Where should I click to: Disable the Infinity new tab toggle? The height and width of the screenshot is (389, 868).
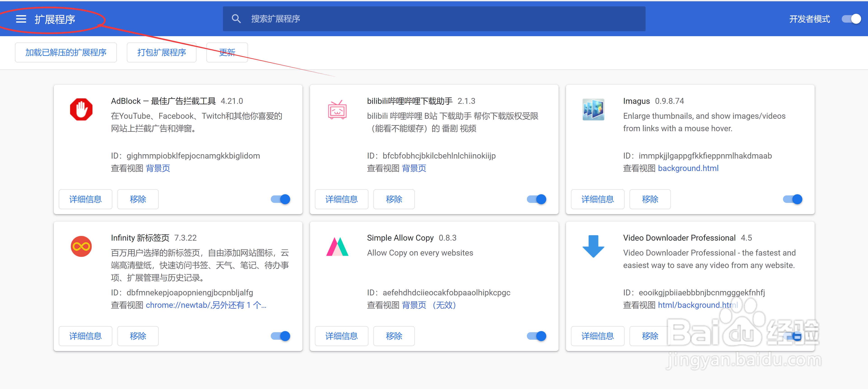click(280, 336)
